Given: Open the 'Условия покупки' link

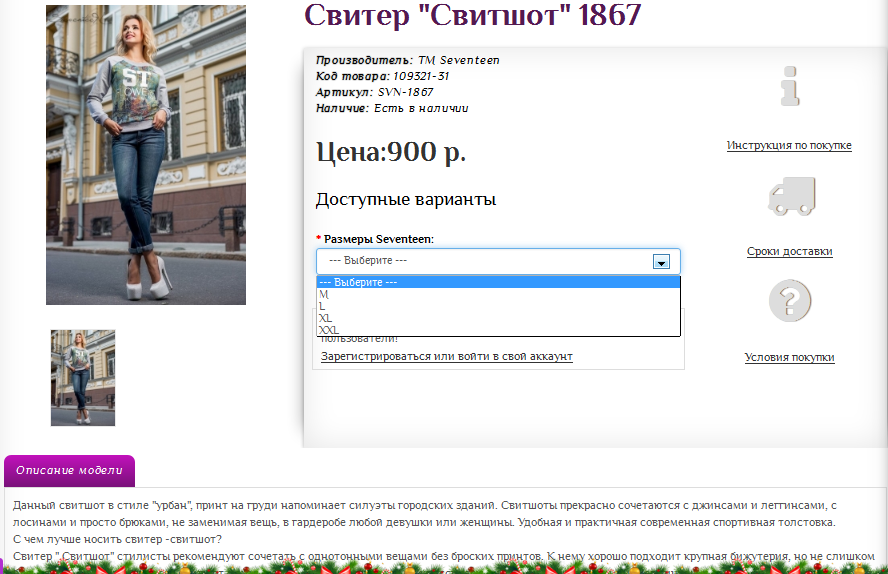Looking at the screenshot, I should (x=789, y=357).
